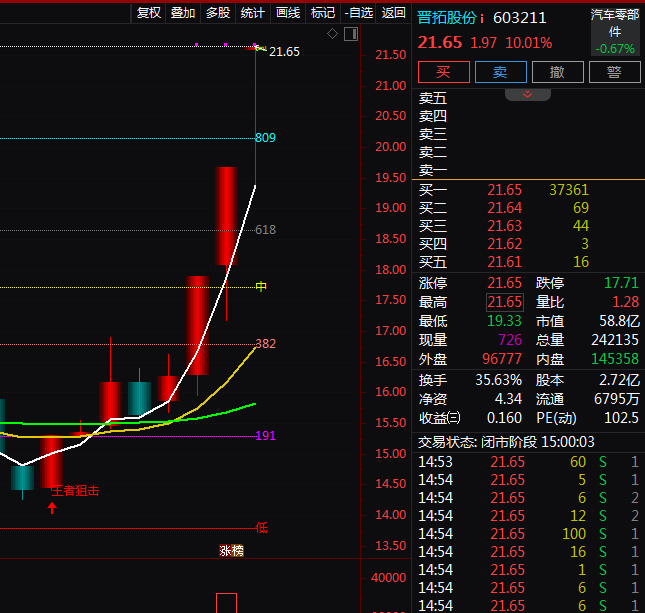Click the 内盘 value 145358
Screen dimensions: 645x613
tap(615, 359)
